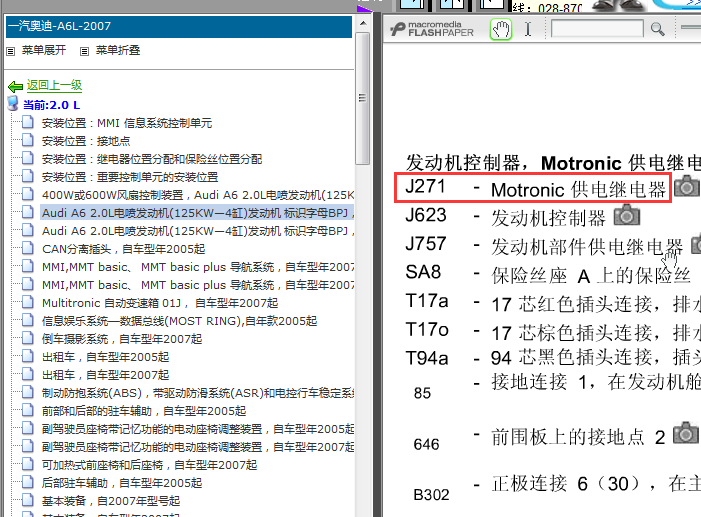Select the 当前:2.0 L tree node
The height and width of the screenshot is (517, 701).
coord(51,105)
